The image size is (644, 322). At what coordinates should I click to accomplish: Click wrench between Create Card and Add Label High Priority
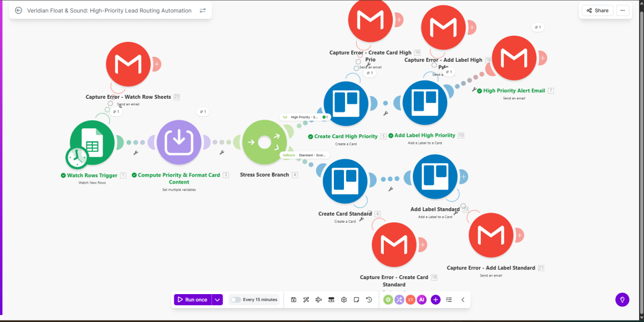tap(385, 113)
